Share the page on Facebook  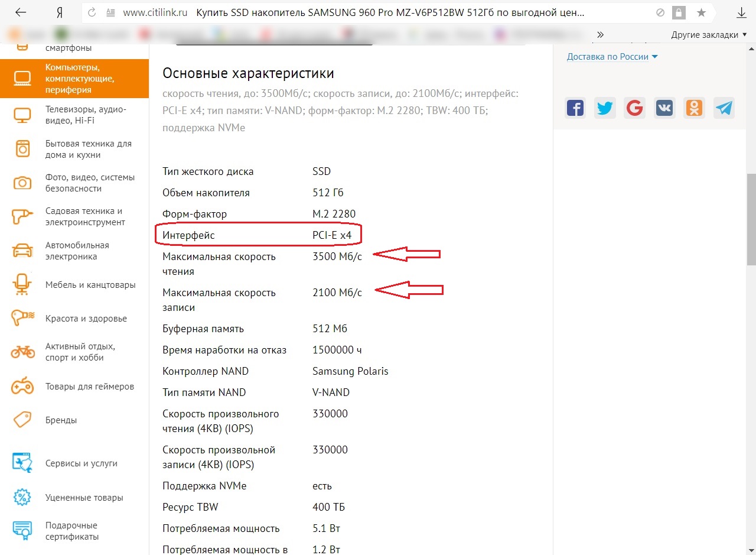pyautogui.click(x=575, y=108)
